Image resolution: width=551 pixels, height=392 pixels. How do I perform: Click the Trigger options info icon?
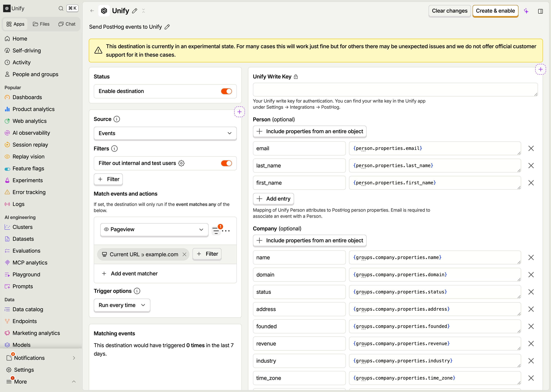pyautogui.click(x=137, y=291)
